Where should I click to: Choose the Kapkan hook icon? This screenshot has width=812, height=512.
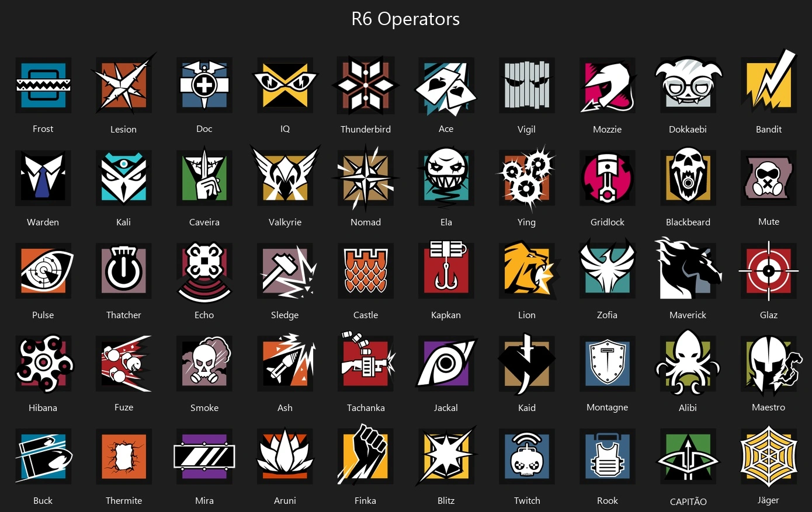point(446,270)
